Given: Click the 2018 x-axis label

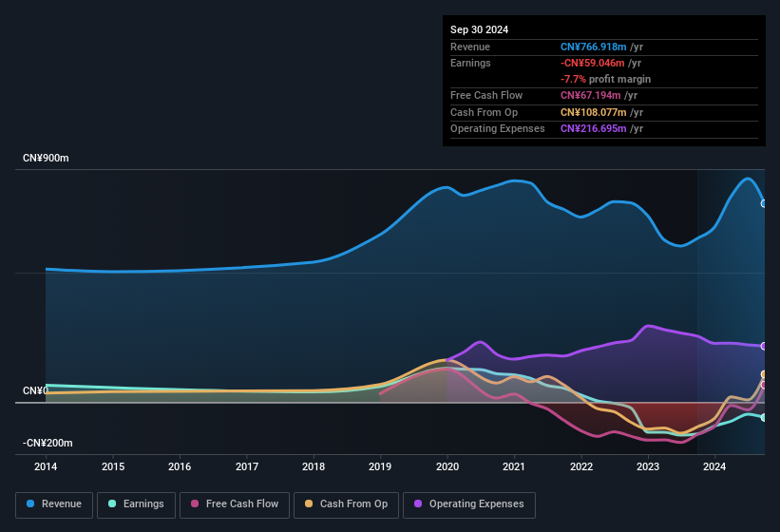Looking at the screenshot, I should point(314,466).
